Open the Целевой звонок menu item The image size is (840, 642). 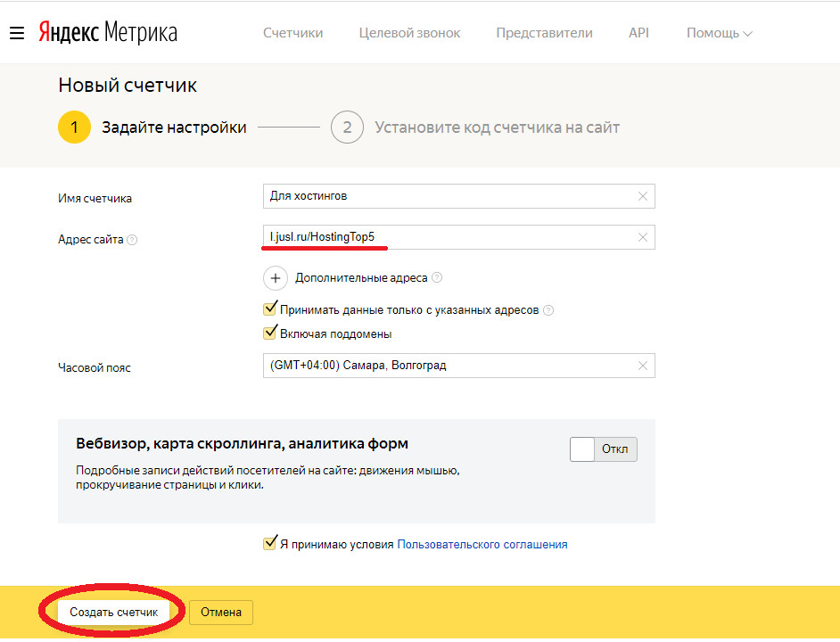point(409,33)
